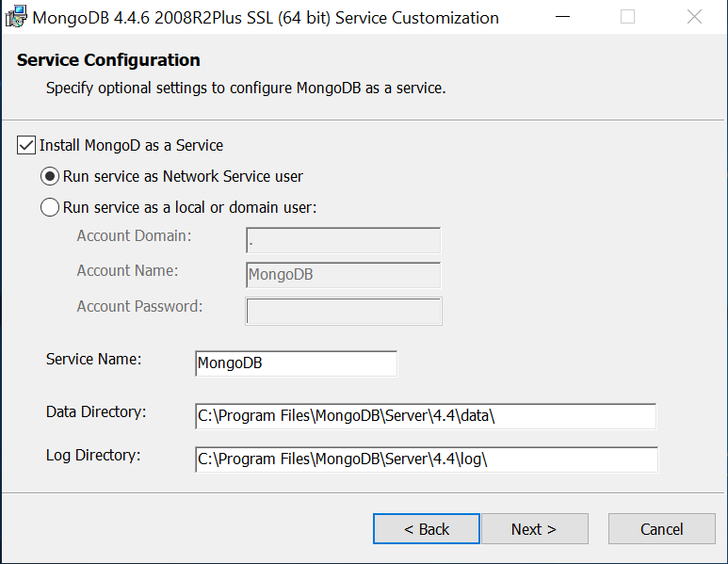Go back with the < Back button
Screen dimensions: 728x564
click(427, 529)
